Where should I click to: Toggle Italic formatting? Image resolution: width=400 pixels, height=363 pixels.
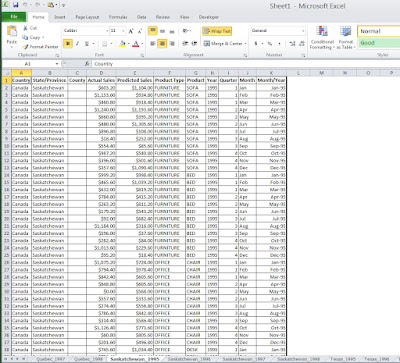click(77, 44)
